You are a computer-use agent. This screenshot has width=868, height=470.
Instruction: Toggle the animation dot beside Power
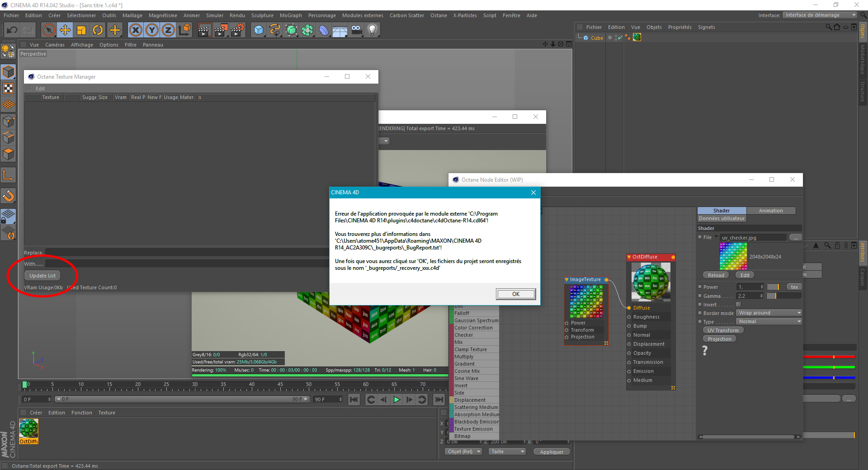click(700, 287)
